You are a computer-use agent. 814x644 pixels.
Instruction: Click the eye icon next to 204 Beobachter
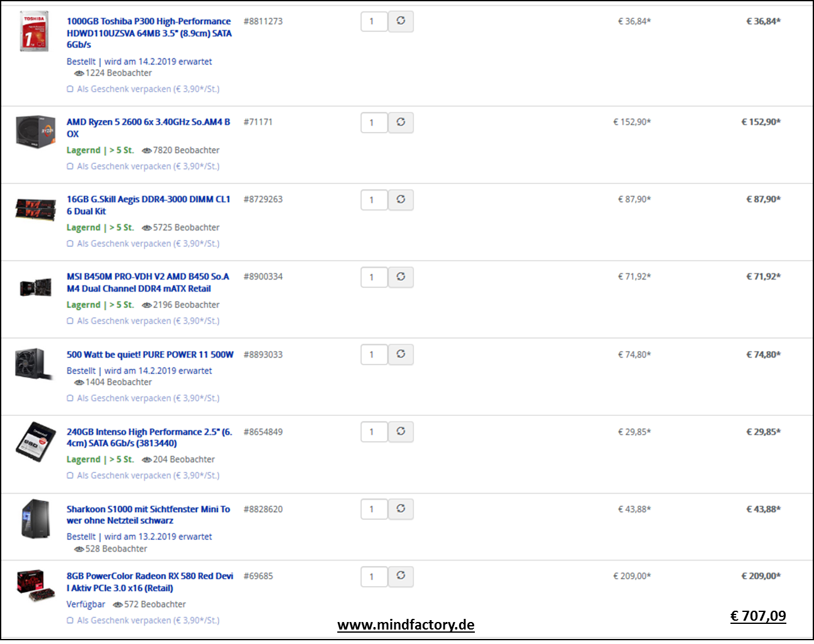click(147, 460)
